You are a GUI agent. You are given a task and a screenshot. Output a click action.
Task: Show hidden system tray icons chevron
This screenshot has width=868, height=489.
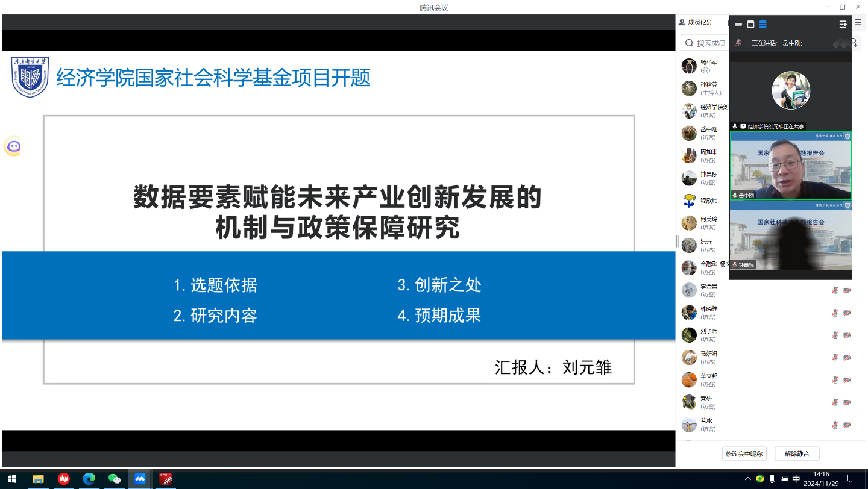point(748,479)
